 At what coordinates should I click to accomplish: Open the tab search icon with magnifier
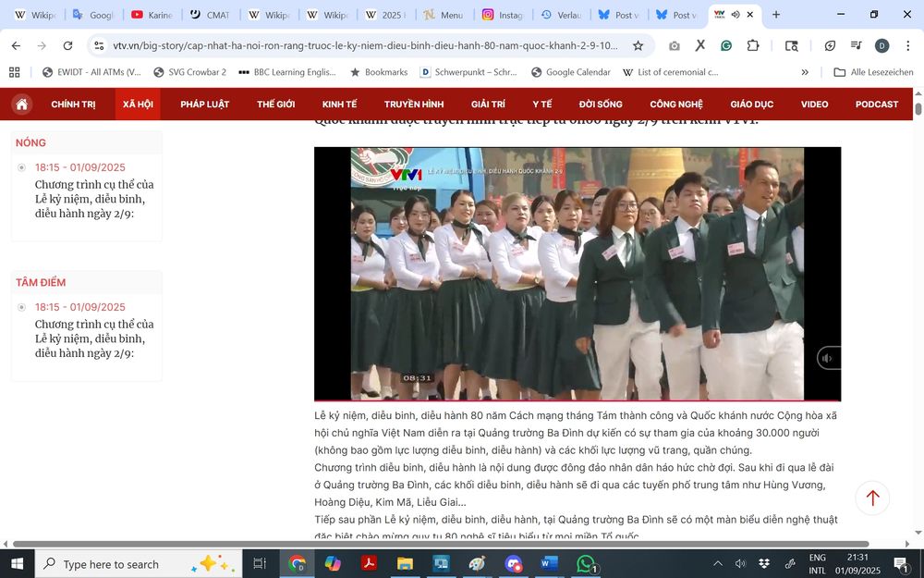(x=792, y=45)
